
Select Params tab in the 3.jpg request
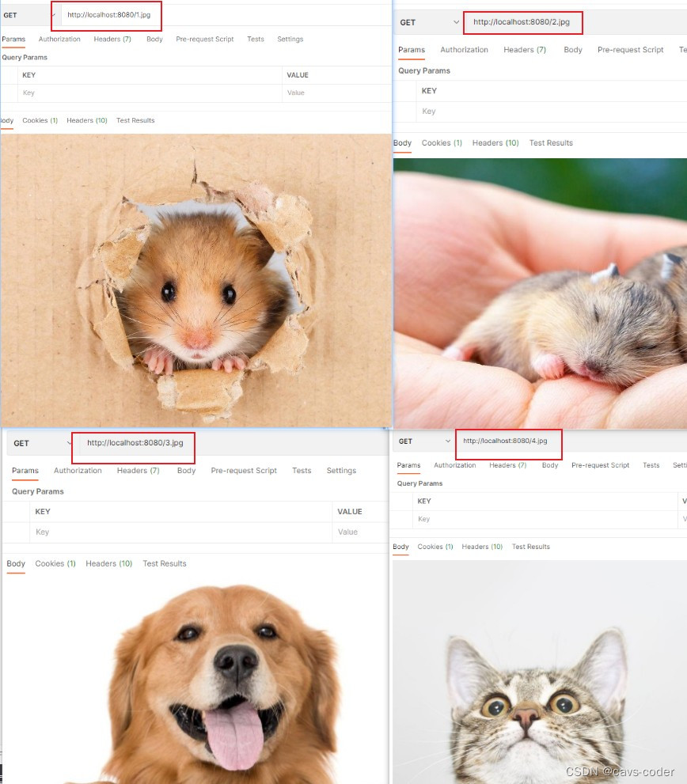pos(25,471)
